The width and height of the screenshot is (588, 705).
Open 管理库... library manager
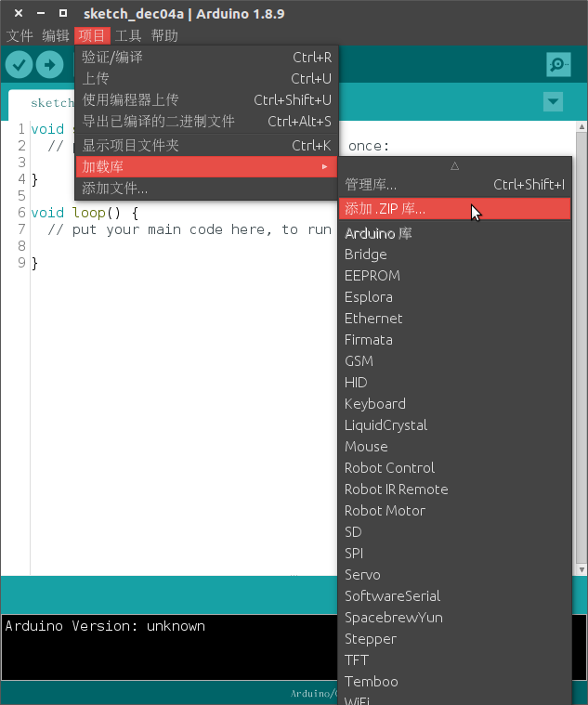454,184
